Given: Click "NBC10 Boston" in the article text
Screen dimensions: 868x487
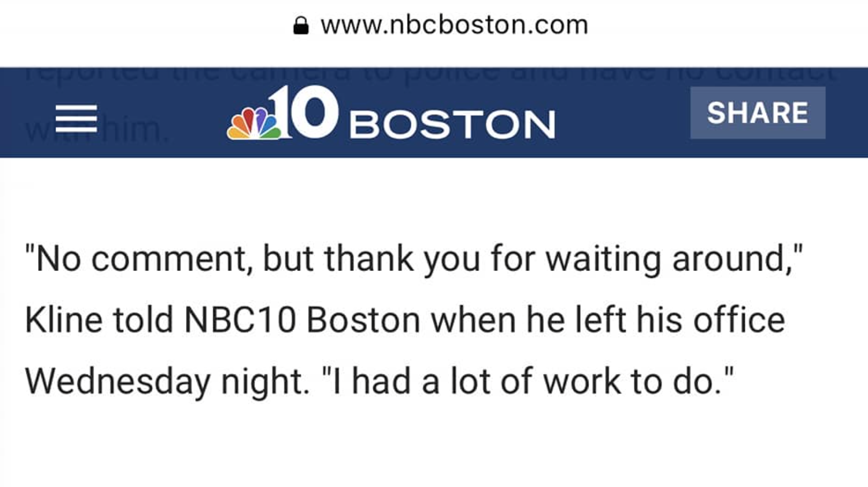Looking at the screenshot, I should pyautogui.click(x=302, y=320).
